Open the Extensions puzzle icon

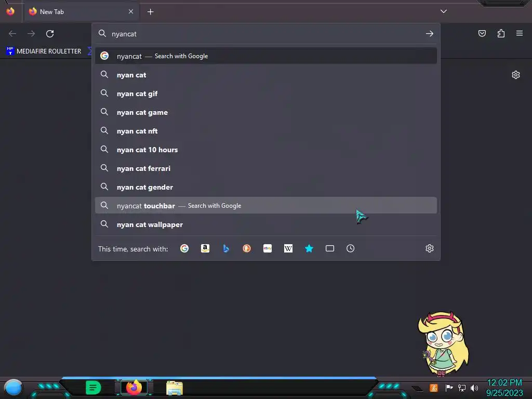501,33
